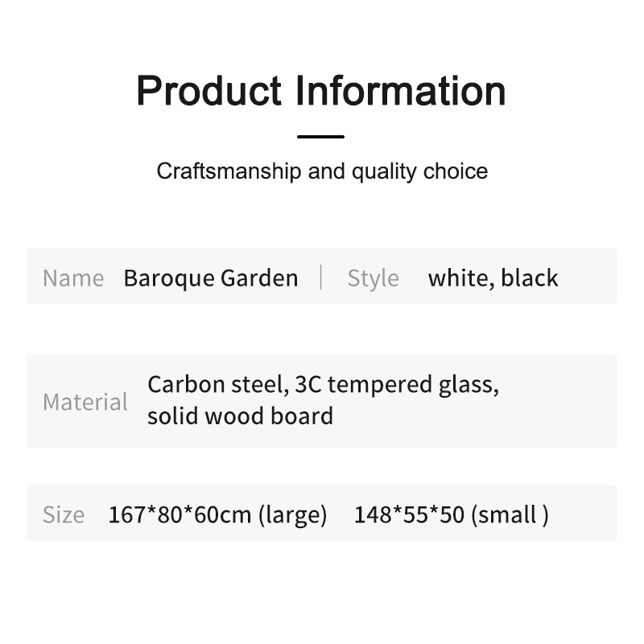Click the gray "Material" label
Viewport: 644px width, 644px height.
point(85,401)
